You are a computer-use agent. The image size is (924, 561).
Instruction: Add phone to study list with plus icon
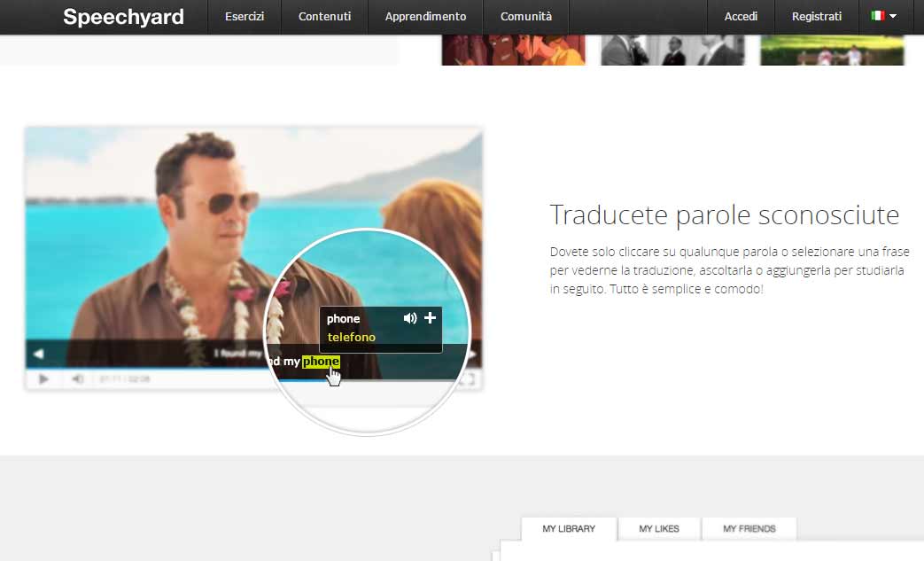[x=431, y=317]
